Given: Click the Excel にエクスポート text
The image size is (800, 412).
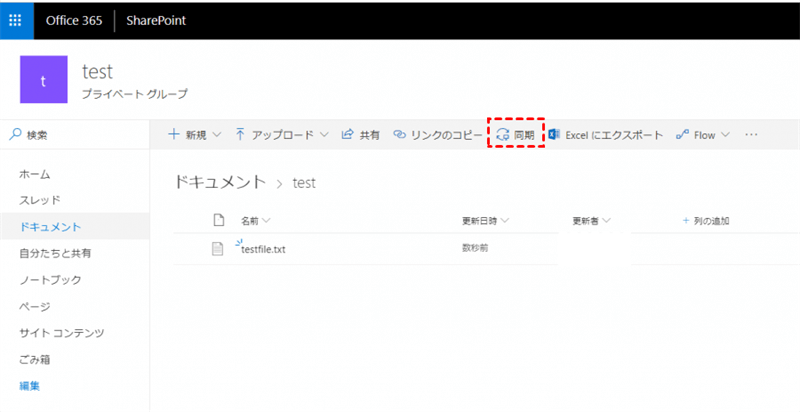Looking at the screenshot, I should [x=614, y=135].
